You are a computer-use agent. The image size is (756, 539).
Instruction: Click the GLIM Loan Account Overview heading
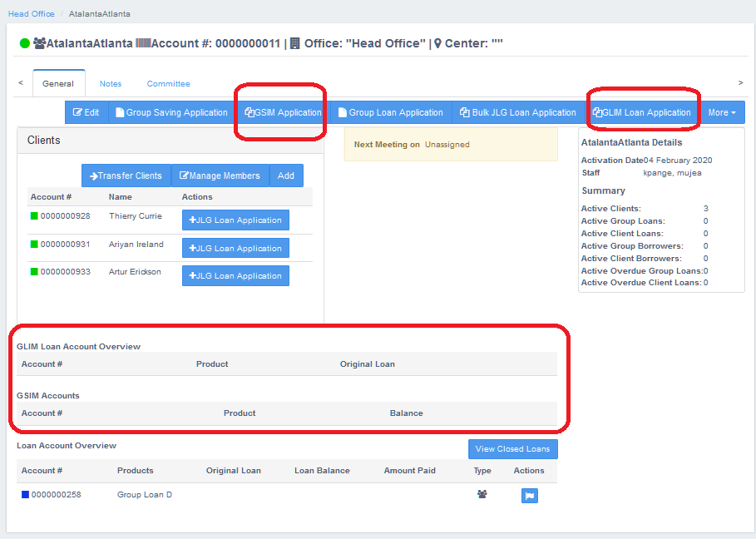78,347
